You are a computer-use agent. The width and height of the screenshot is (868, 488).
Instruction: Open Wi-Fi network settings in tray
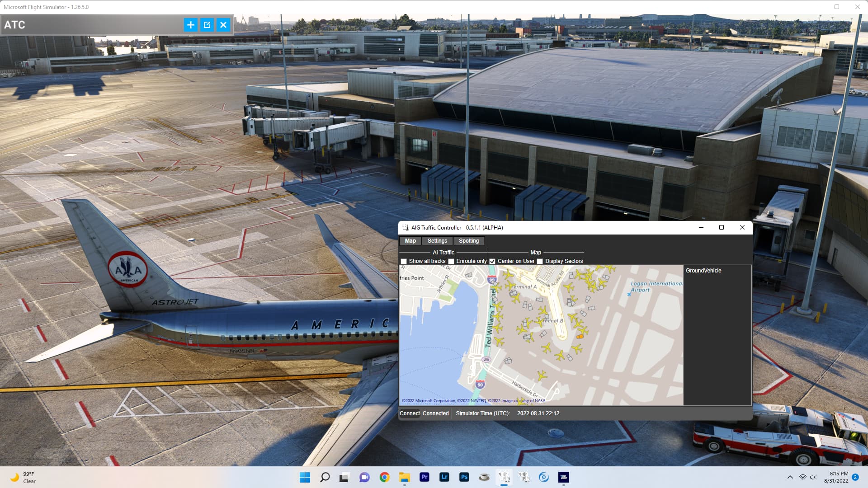(x=802, y=477)
